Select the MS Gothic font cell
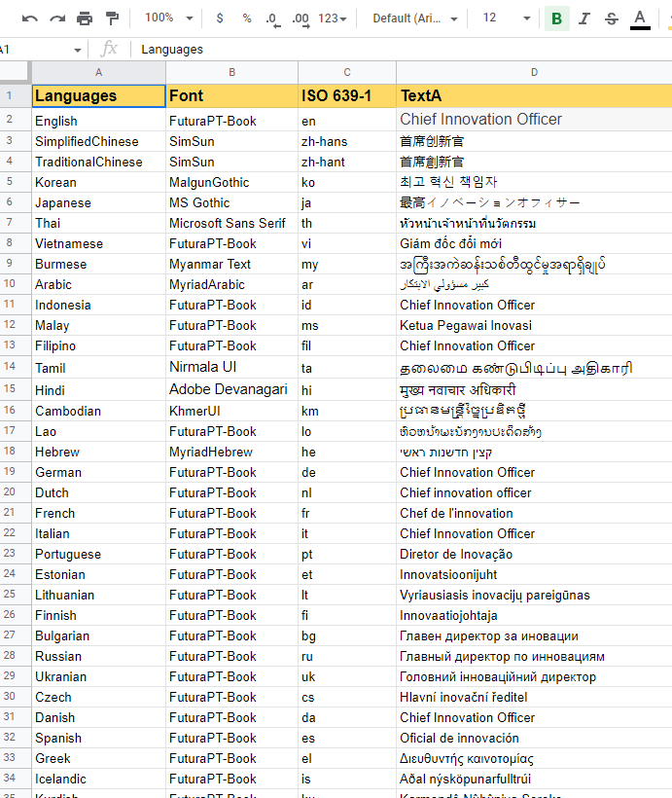 (232, 202)
